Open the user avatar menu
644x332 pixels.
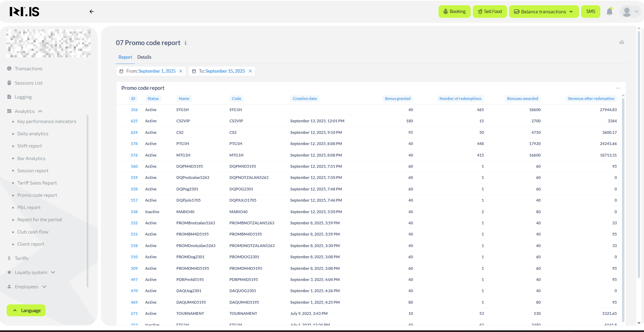630,12
